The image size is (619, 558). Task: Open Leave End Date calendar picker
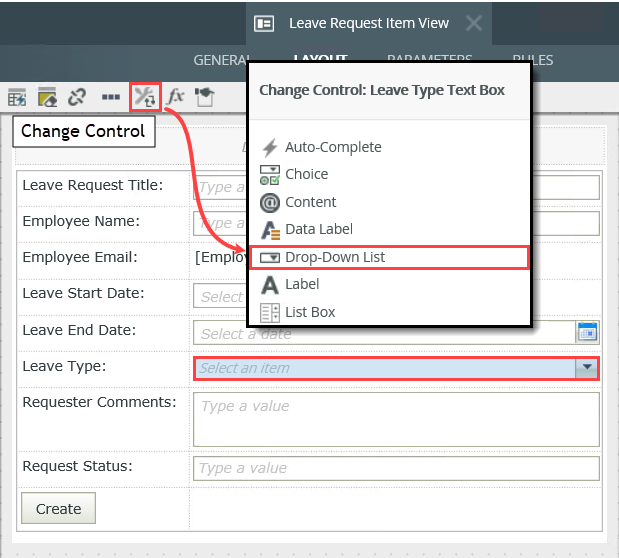coord(587,333)
